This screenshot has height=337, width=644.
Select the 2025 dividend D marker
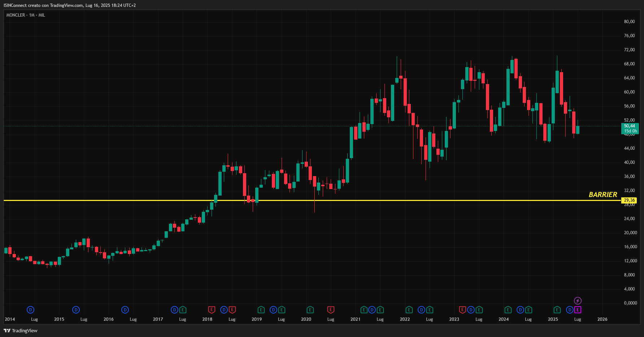click(x=570, y=310)
